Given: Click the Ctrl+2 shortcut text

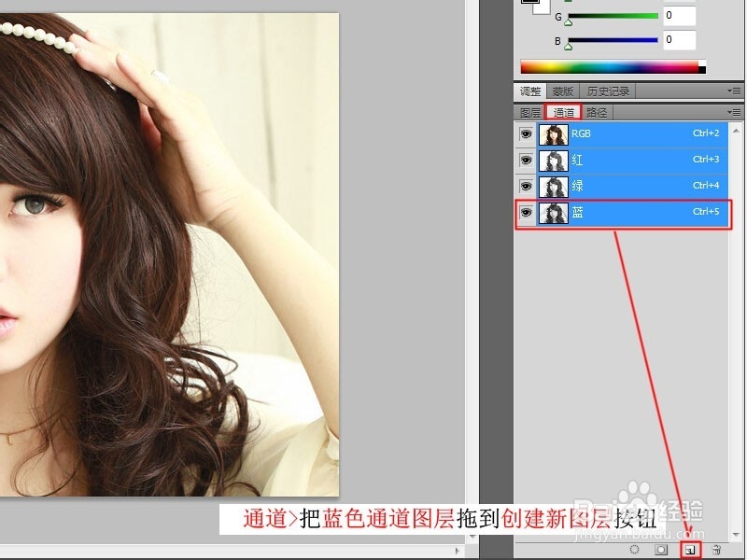Looking at the screenshot, I should click(x=706, y=133).
